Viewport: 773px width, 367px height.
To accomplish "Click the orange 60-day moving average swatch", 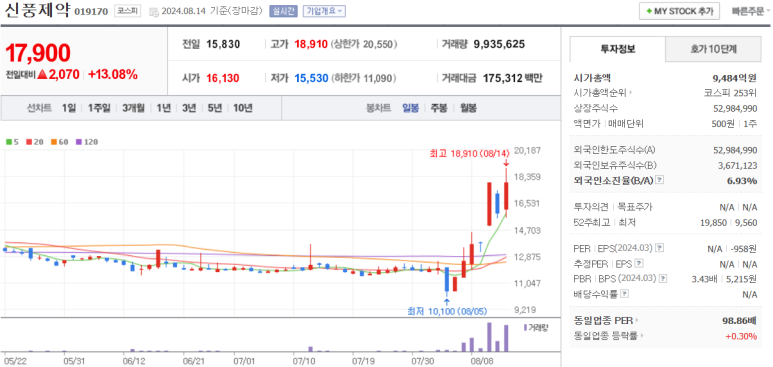I will tap(53, 142).
